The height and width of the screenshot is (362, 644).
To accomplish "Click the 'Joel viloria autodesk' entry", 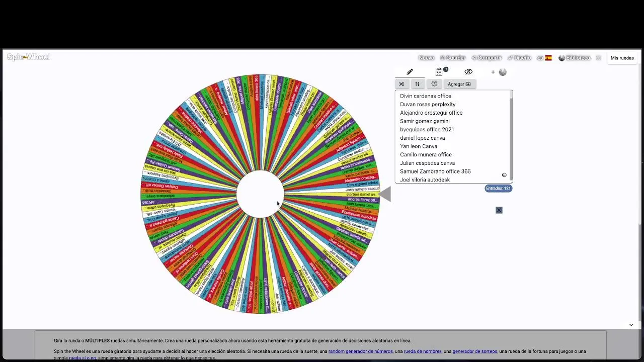I will click(x=425, y=180).
